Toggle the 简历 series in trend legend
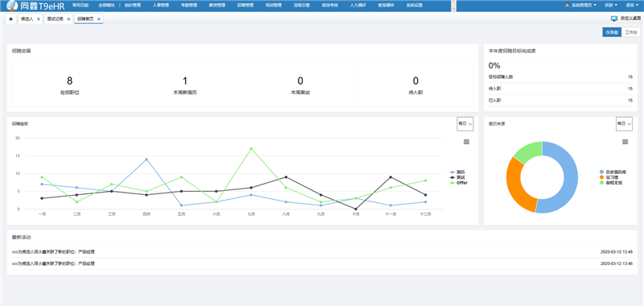 [x=458, y=172]
